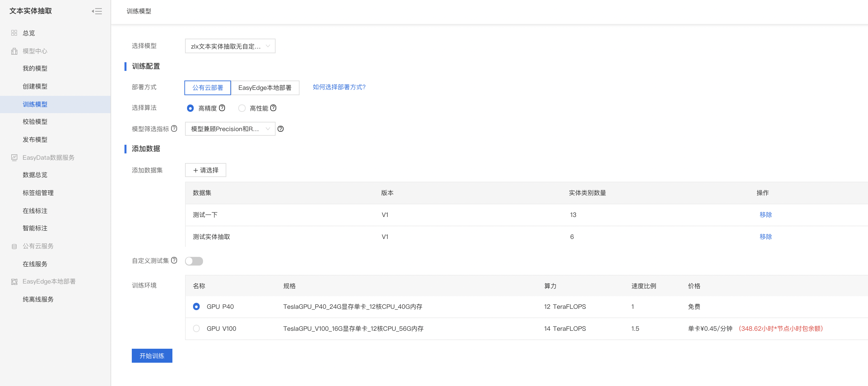Screen dimensions: 868x386
Task: Click the 实体类别数量 column header
Action: pyautogui.click(x=587, y=193)
